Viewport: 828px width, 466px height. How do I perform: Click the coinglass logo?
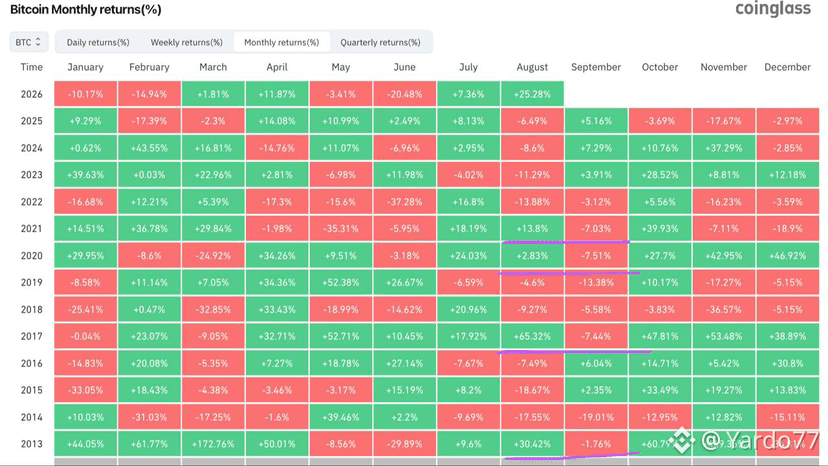(x=773, y=8)
